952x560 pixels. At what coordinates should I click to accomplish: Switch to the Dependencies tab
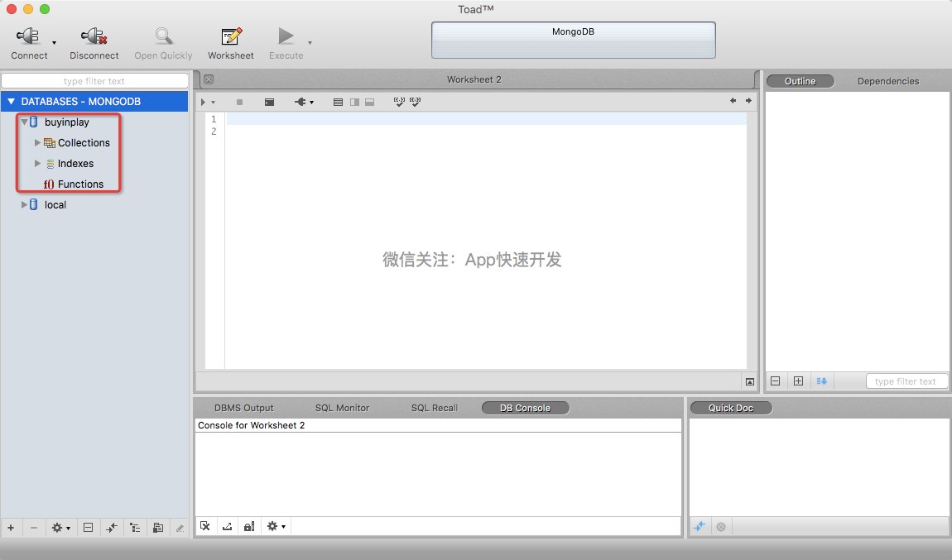click(x=888, y=81)
